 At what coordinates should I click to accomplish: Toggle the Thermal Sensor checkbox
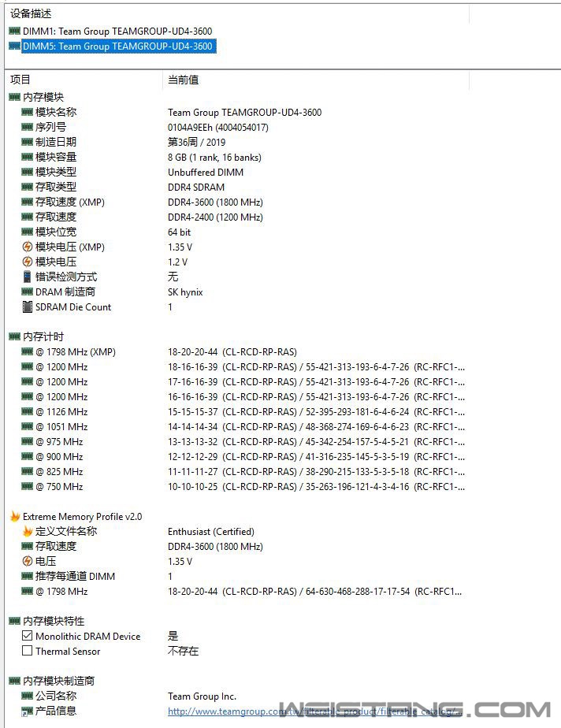point(28,652)
